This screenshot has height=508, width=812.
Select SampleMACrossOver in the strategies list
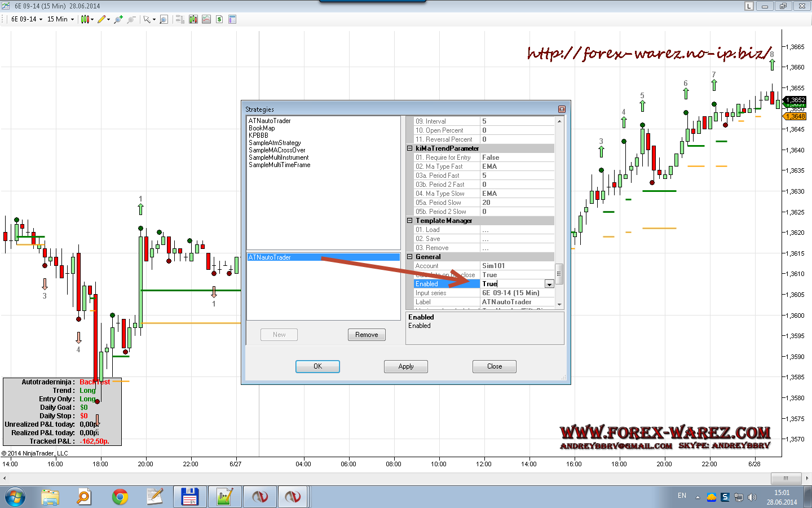tap(277, 150)
